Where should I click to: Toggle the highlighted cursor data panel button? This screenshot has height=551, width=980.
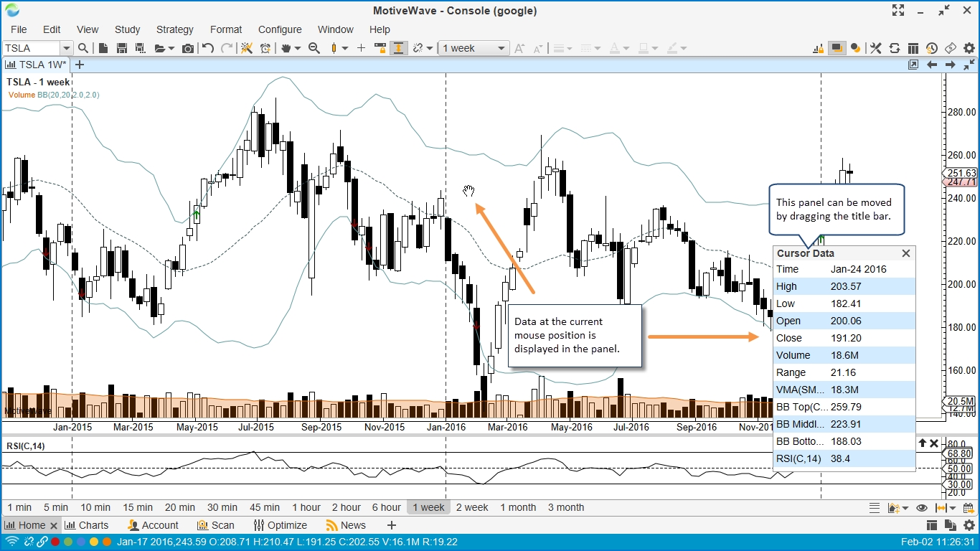point(837,48)
